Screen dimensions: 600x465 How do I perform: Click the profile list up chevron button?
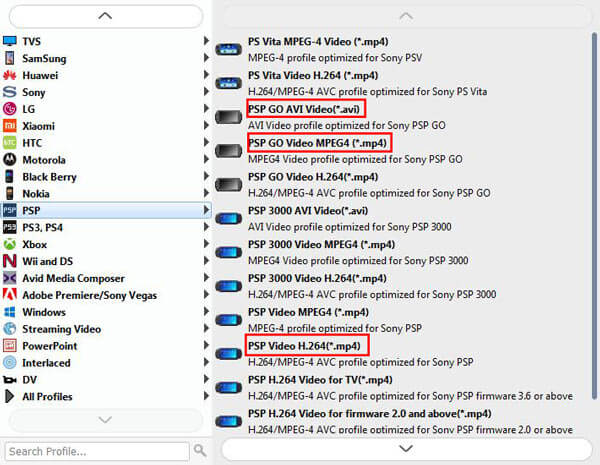[x=406, y=16]
